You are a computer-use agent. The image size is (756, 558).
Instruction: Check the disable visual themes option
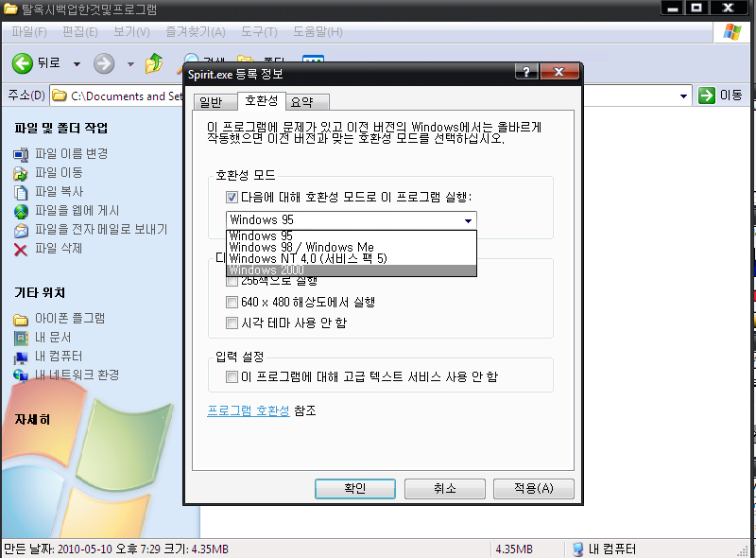tap(232, 323)
